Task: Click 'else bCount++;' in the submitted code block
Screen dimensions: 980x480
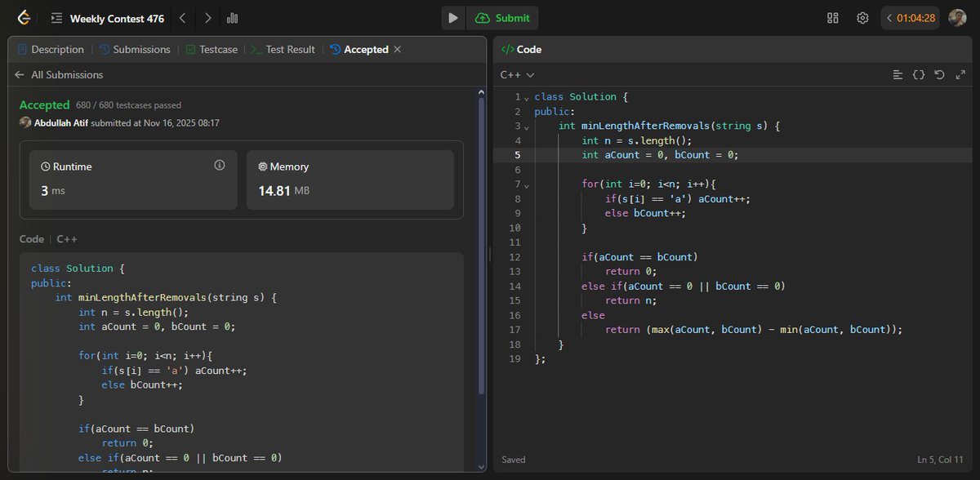Action: click(142, 385)
